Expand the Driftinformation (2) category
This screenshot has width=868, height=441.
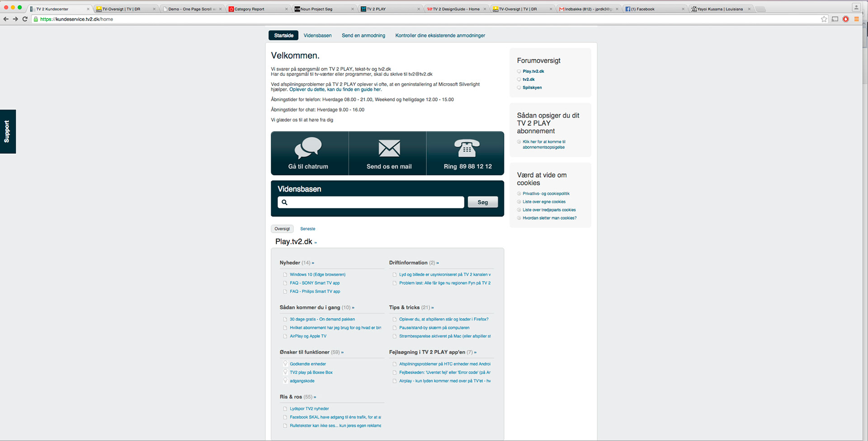click(x=414, y=263)
